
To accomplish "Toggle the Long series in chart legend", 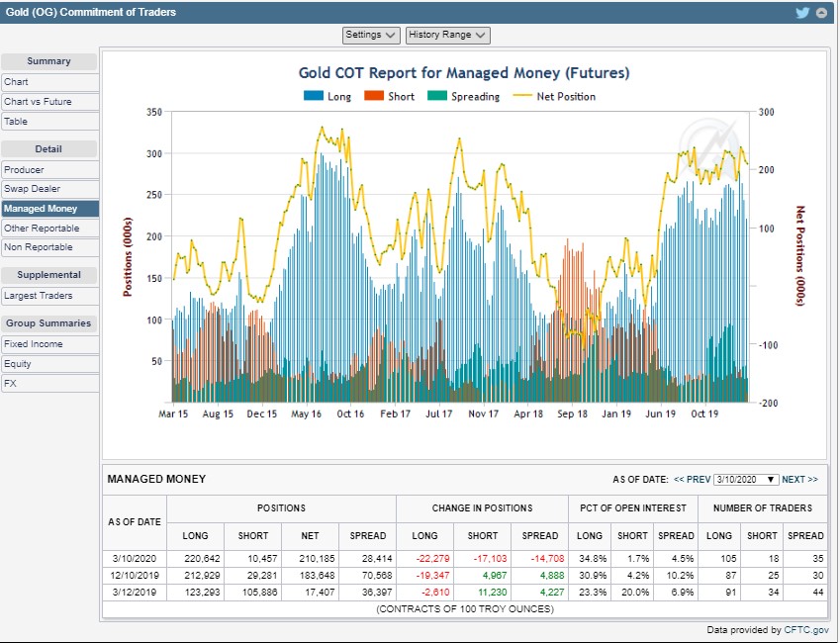I will coord(327,97).
